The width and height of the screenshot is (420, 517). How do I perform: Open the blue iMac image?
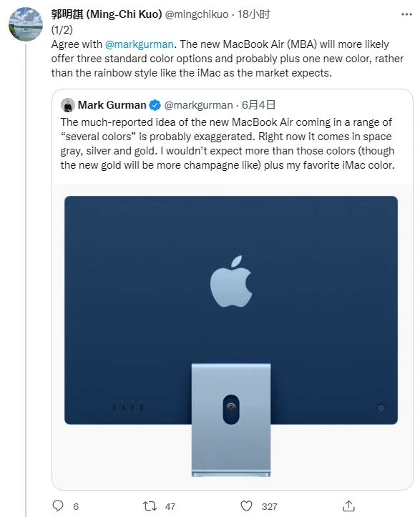[231, 336]
